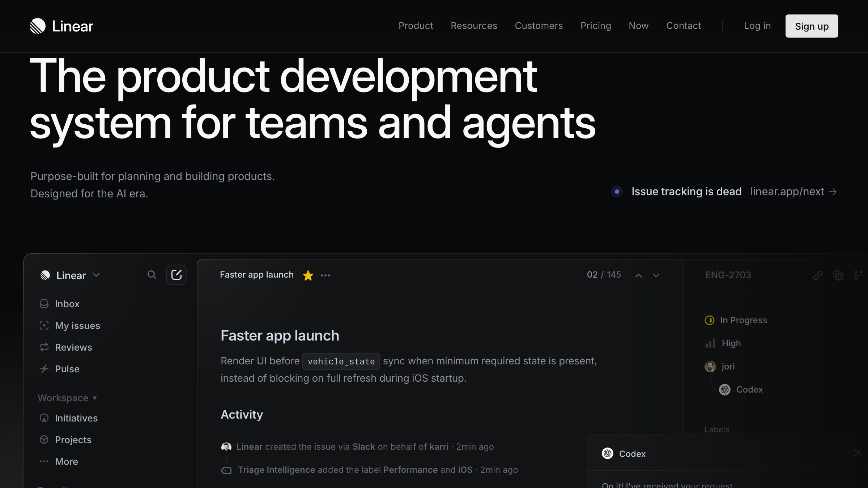Copy the issue link using the link icon
Screen dimensions: 868x488
[x=818, y=275]
